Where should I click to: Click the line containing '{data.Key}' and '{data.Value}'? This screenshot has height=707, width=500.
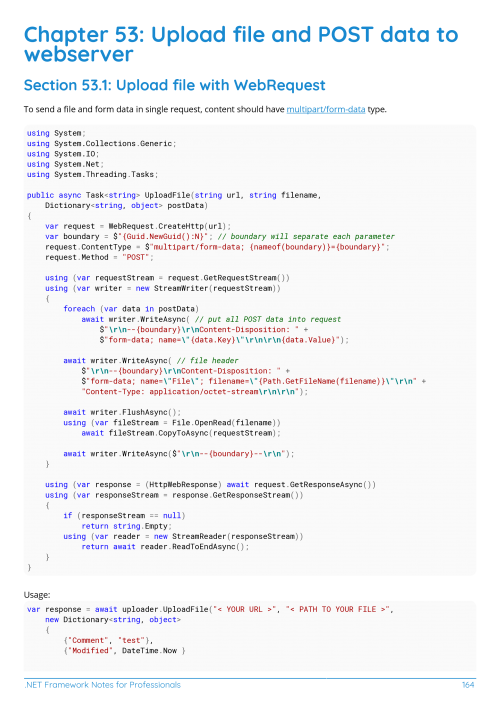(224, 340)
